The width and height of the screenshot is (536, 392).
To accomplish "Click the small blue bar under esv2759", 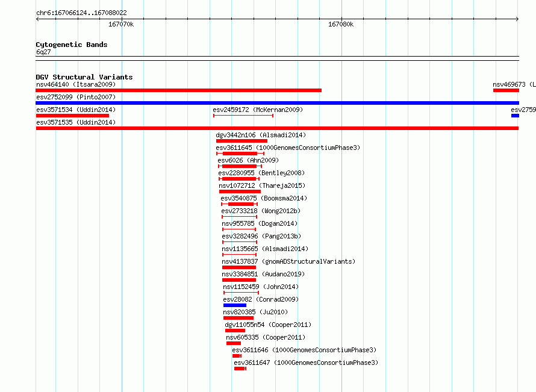I will coord(515,116).
